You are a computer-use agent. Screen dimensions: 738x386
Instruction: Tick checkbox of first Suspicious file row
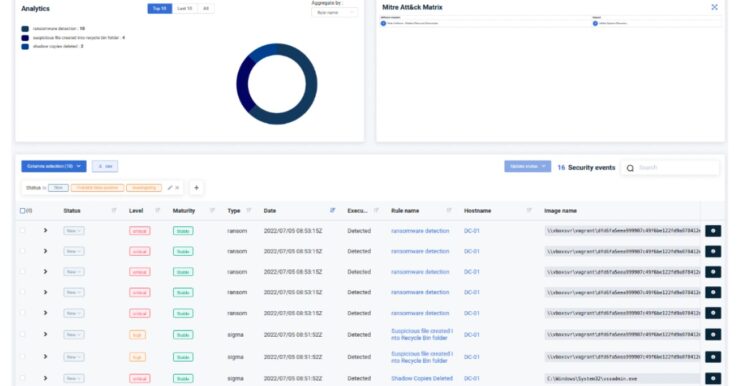[22, 335]
